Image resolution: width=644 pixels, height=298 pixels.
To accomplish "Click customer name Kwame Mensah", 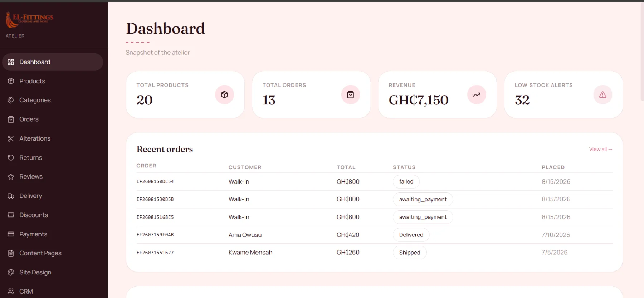I will (250, 253).
